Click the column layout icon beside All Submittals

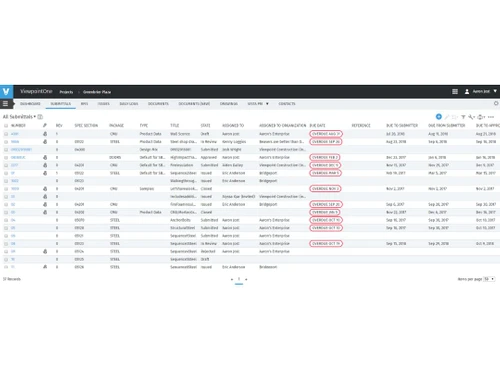click(40, 117)
